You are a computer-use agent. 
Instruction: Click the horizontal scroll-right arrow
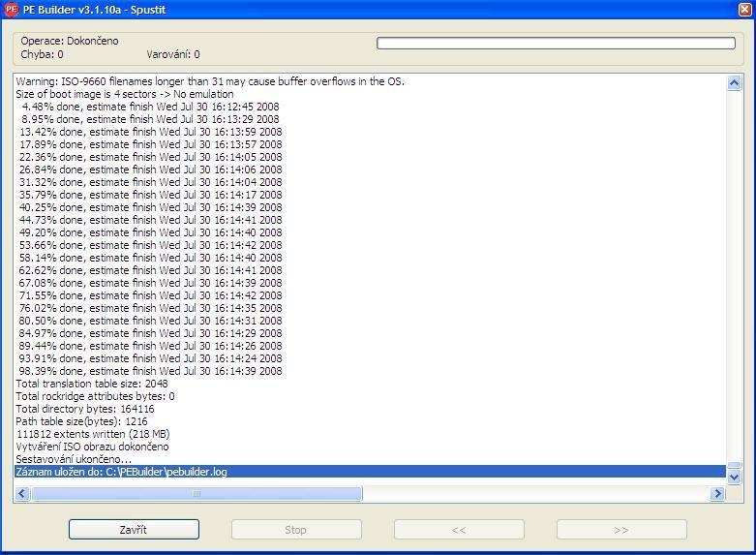(718, 493)
